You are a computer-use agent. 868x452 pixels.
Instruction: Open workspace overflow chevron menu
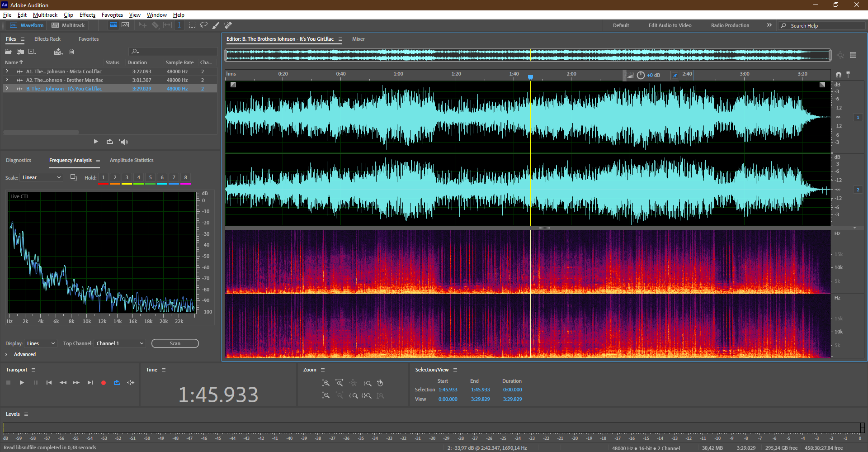tap(769, 25)
